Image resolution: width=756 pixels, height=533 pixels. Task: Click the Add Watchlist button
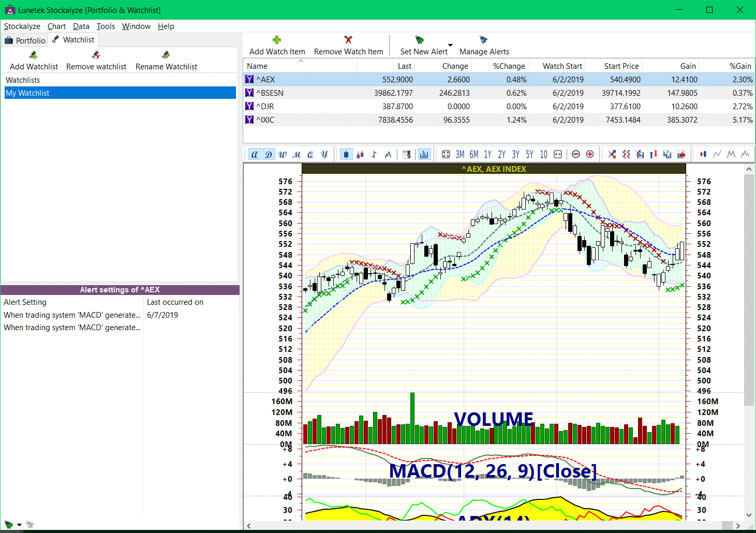33,61
